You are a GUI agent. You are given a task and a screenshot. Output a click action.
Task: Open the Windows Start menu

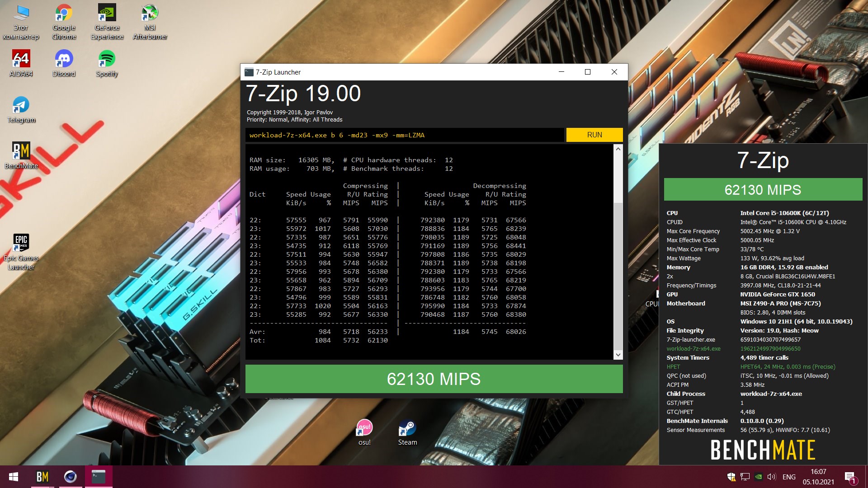tap(14, 477)
